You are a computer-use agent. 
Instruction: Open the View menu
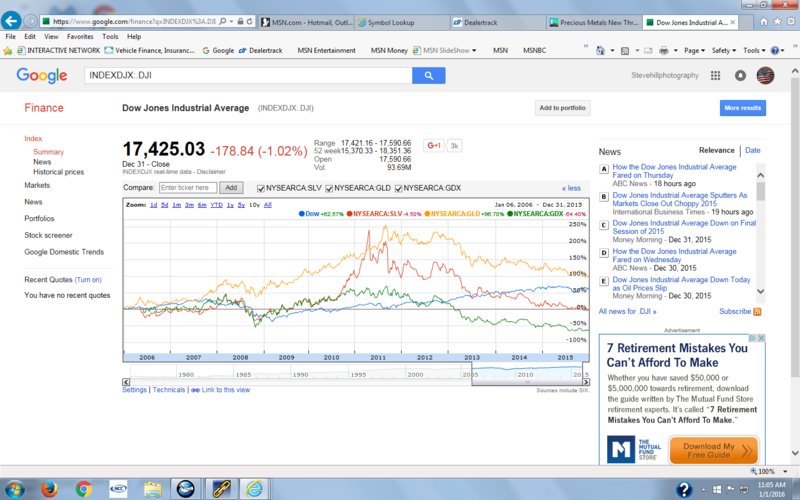click(51, 37)
